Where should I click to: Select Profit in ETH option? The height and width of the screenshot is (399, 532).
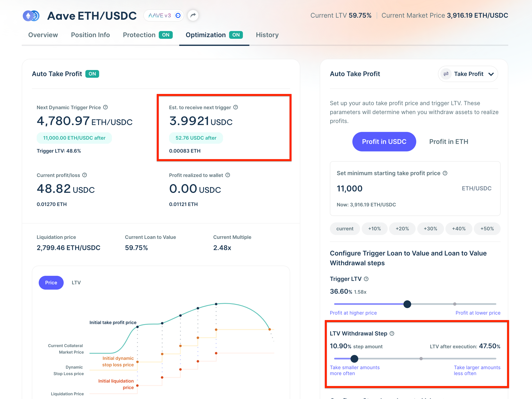449,141
